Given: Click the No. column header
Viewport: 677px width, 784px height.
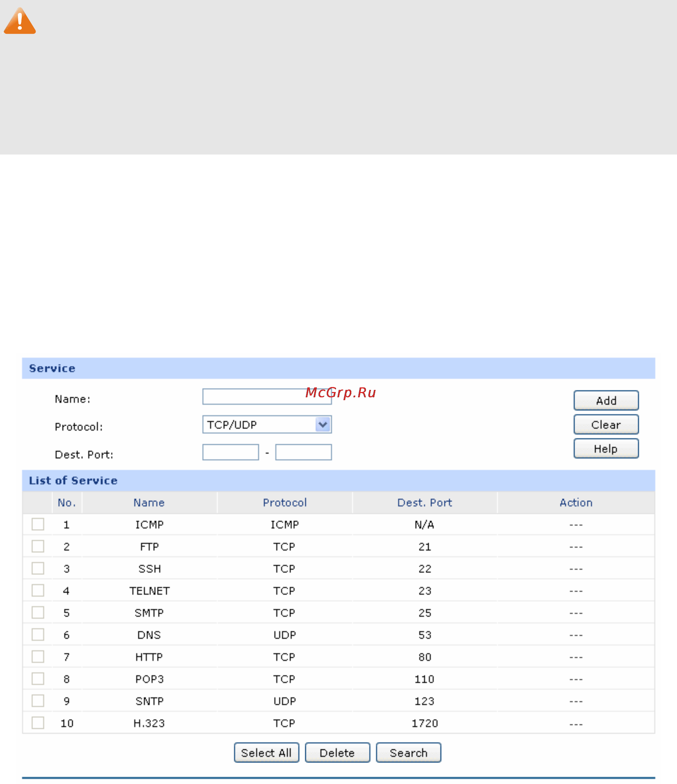Looking at the screenshot, I should 67,503.
